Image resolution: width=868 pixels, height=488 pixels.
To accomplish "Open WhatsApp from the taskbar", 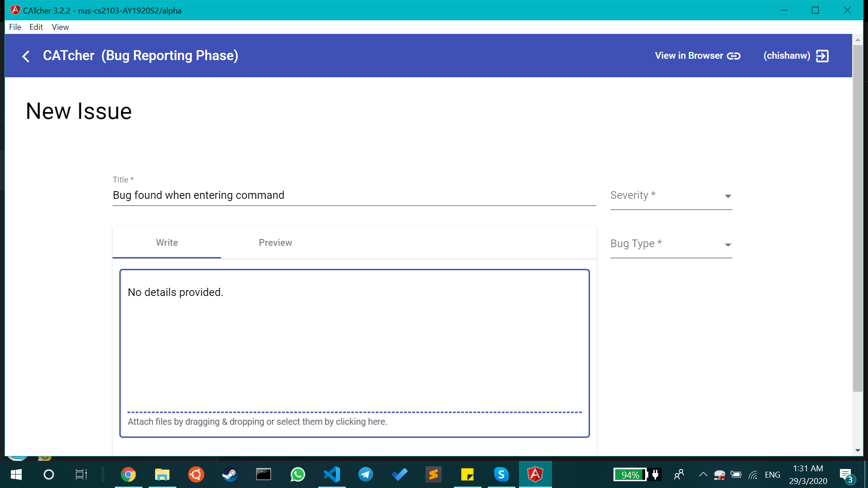I will point(298,474).
